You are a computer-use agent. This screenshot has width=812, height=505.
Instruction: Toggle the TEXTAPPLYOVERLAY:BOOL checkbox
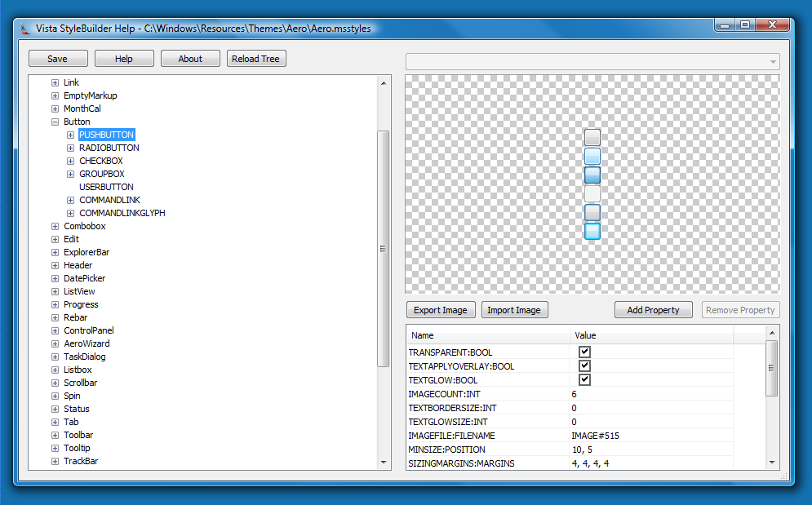coord(584,366)
